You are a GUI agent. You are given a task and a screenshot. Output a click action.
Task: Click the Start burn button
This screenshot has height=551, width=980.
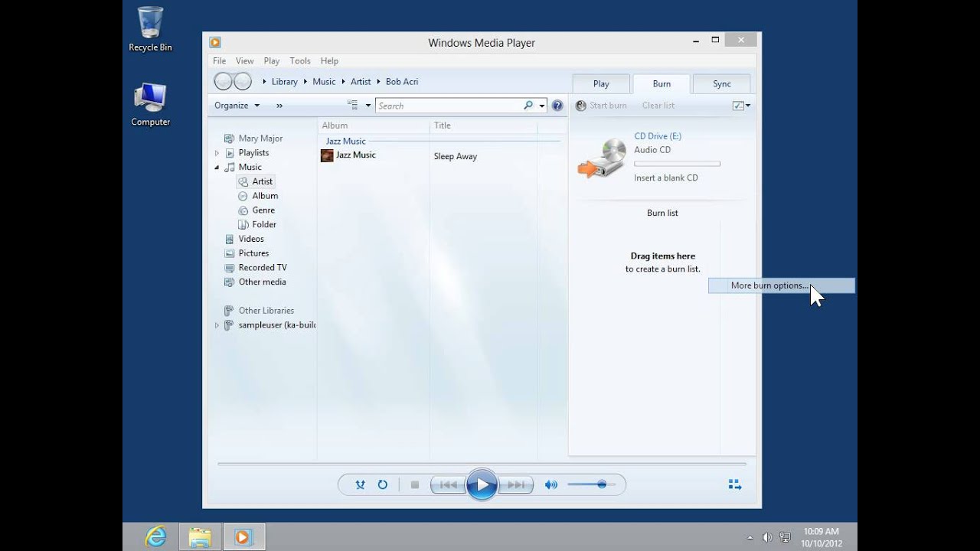point(602,106)
